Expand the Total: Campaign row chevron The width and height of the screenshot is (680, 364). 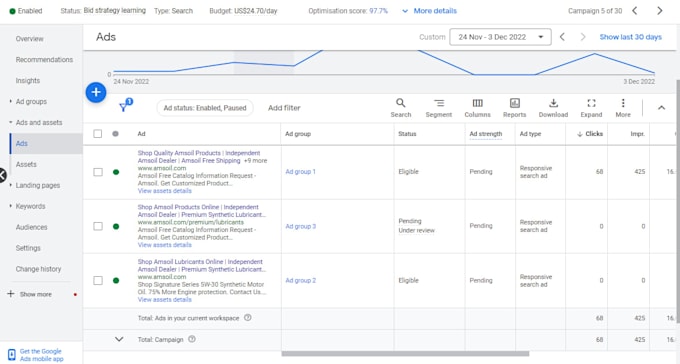point(119,339)
